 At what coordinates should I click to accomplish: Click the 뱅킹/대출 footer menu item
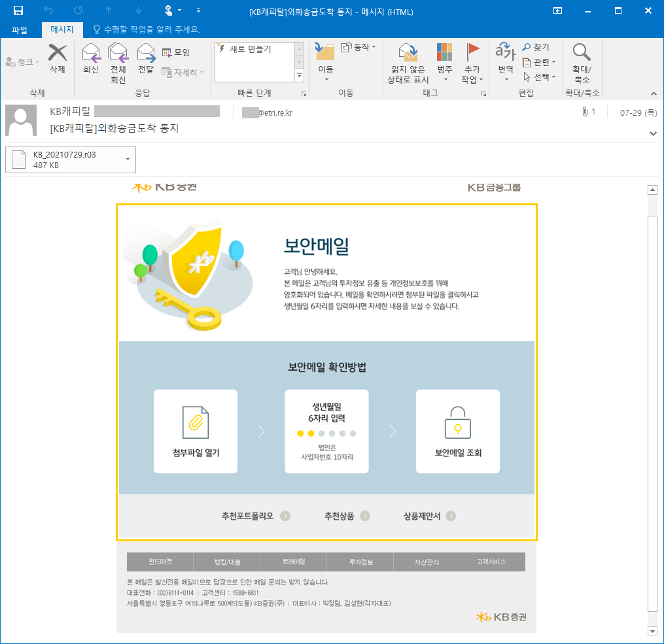point(227,562)
